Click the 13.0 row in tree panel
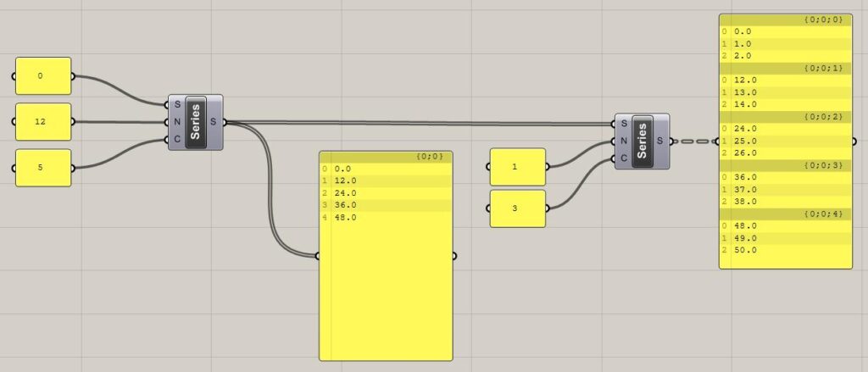 [786, 92]
